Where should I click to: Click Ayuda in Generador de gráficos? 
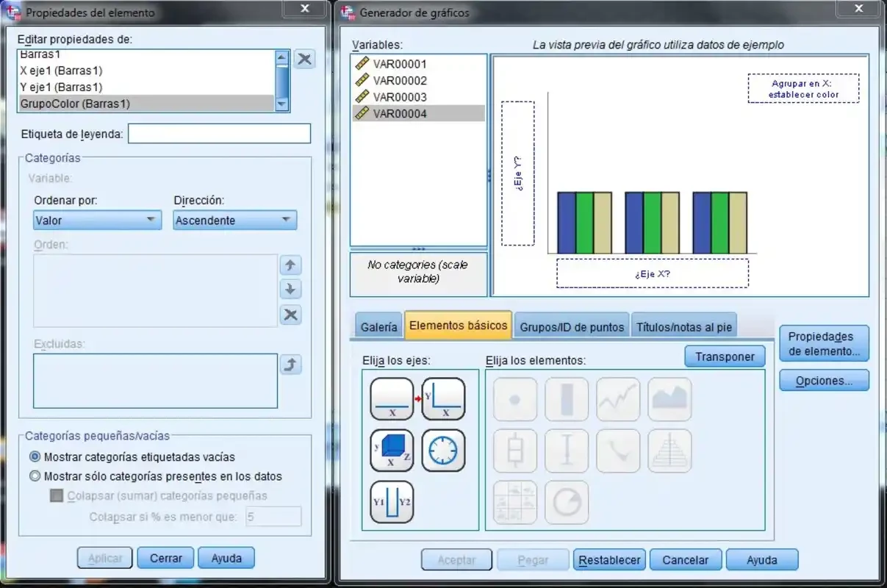click(x=762, y=560)
